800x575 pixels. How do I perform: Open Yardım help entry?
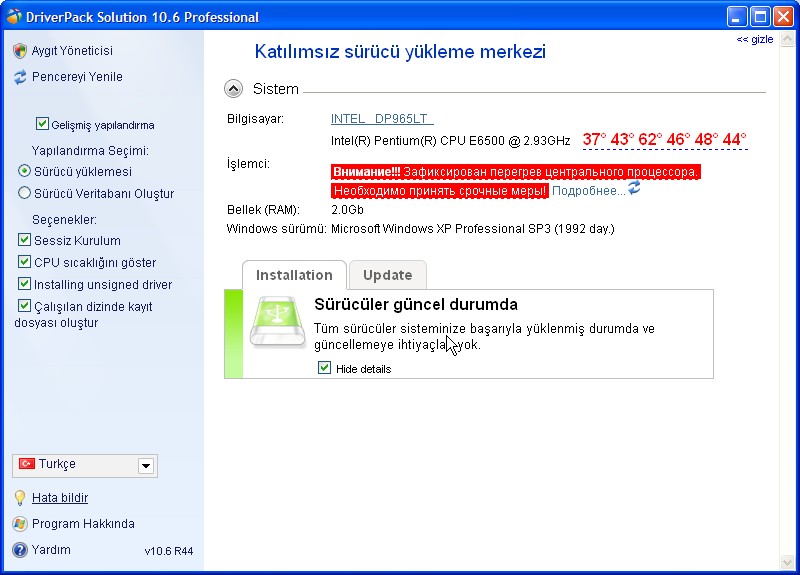(51, 550)
